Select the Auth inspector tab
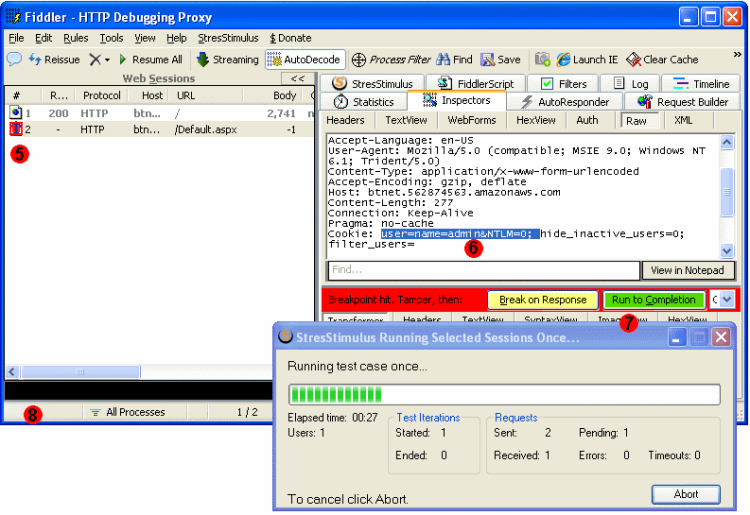 coord(587,120)
